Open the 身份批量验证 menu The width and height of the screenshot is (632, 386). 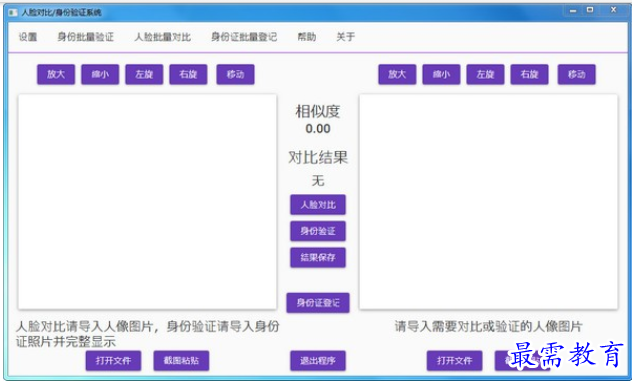(85, 37)
